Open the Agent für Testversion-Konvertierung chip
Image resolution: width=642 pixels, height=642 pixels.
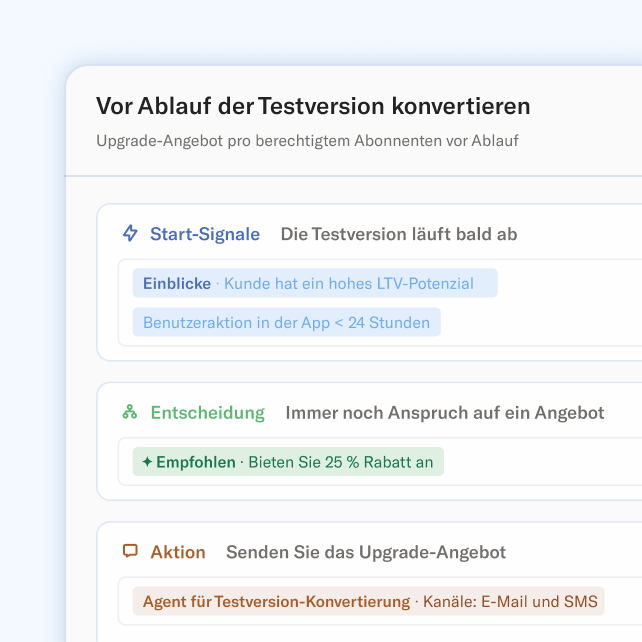click(368, 601)
